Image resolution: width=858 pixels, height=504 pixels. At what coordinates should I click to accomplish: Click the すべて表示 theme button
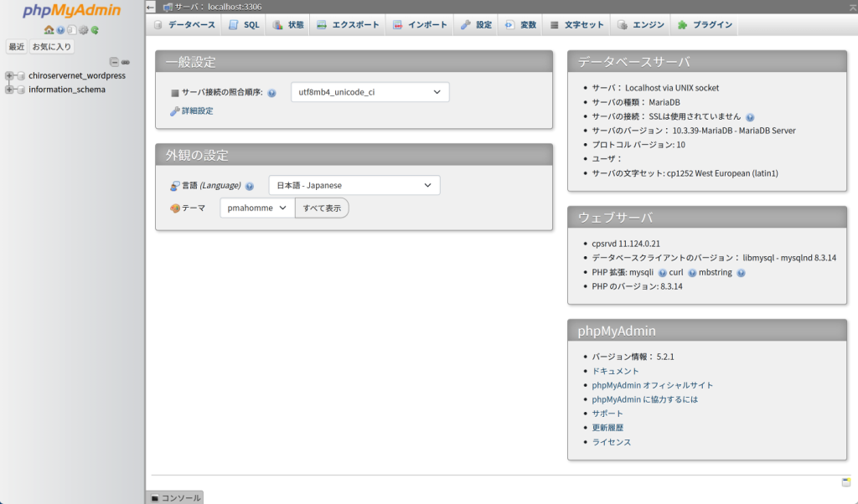pos(322,208)
